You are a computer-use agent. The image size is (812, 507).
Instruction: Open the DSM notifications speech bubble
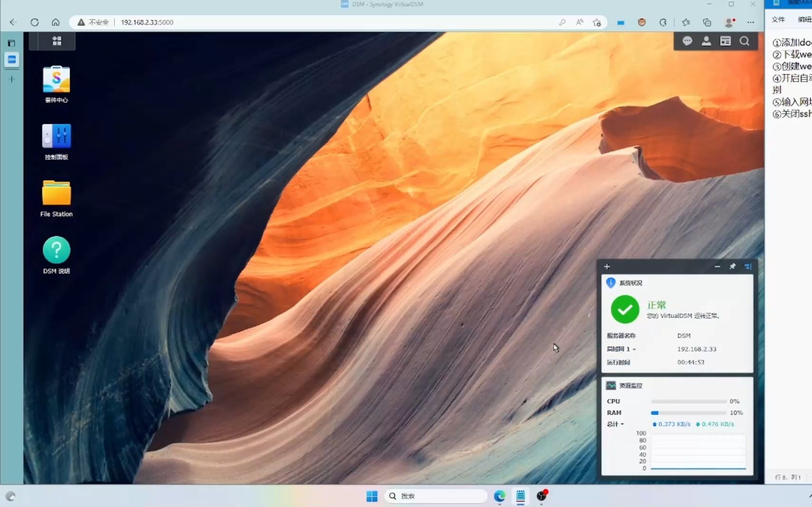(687, 41)
